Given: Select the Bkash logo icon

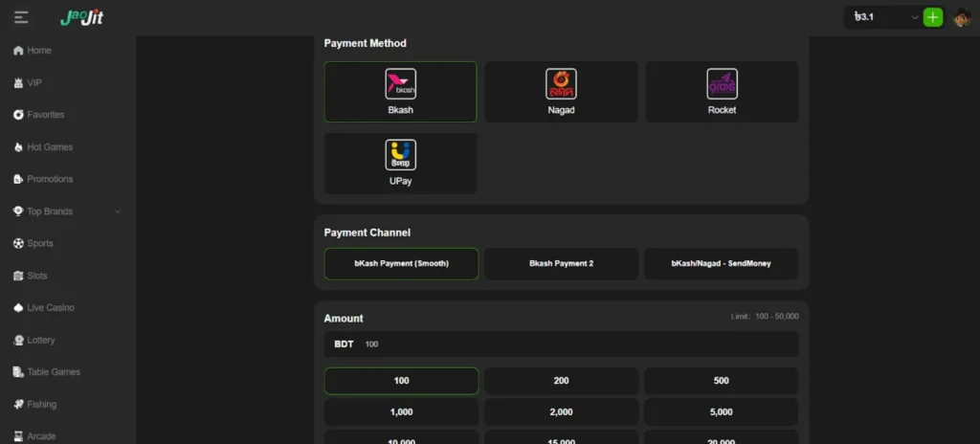Looking at the screenshot, I should tap(401, 84).
